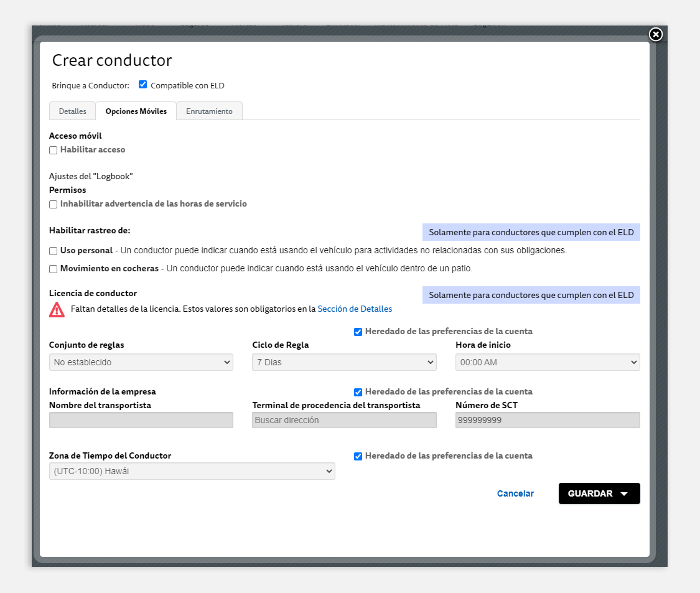The image size is (700, 593).
Task: Click the Terminal de procedencia del transportista label
Action: point(336,406)
